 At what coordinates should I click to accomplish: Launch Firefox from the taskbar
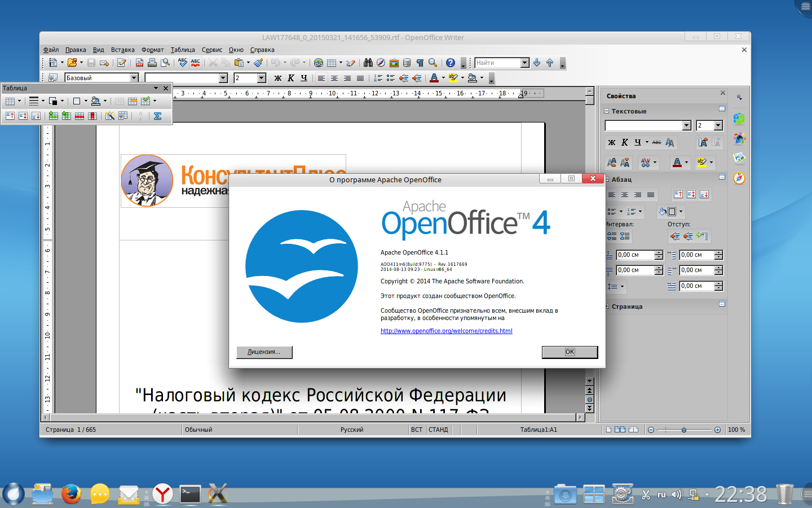[x=71, y=494]
